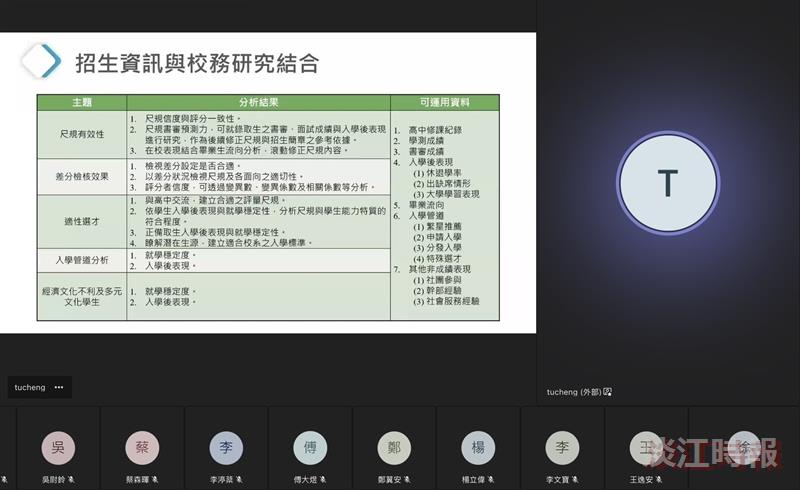This screenshot has width=800, height=490.
Task: Click the participant name under the 傅 avatar
Action: 306,480
